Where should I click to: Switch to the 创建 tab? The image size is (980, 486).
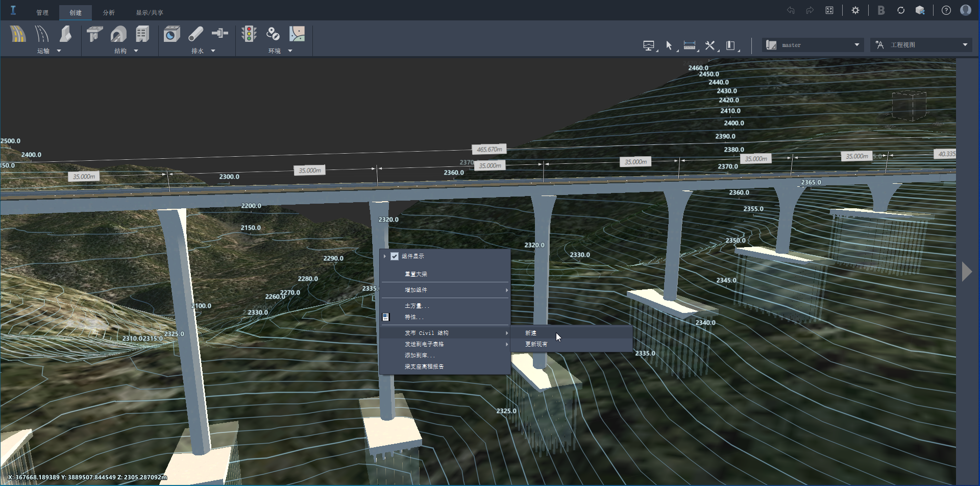point(76,13)
